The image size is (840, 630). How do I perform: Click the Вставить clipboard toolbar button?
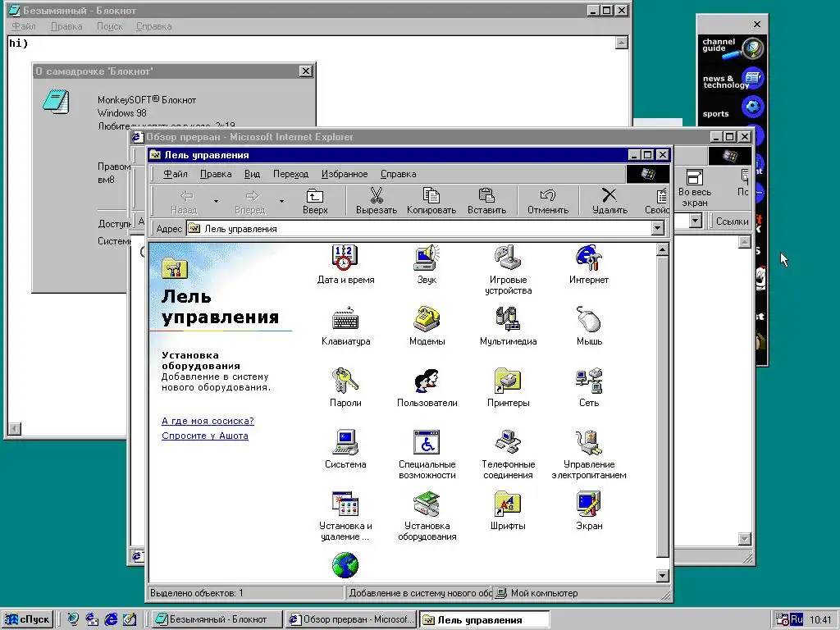click(486, 201)
